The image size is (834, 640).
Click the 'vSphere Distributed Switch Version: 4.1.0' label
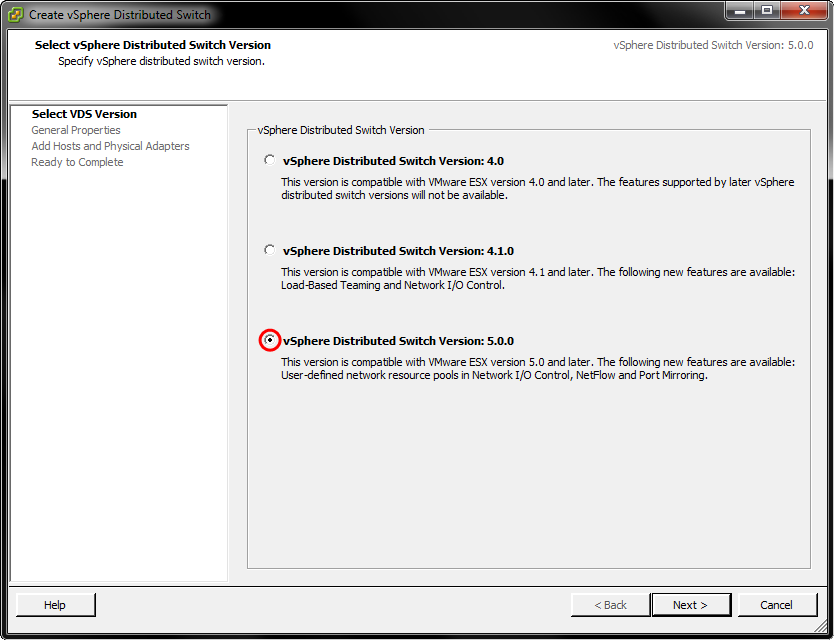398,251
